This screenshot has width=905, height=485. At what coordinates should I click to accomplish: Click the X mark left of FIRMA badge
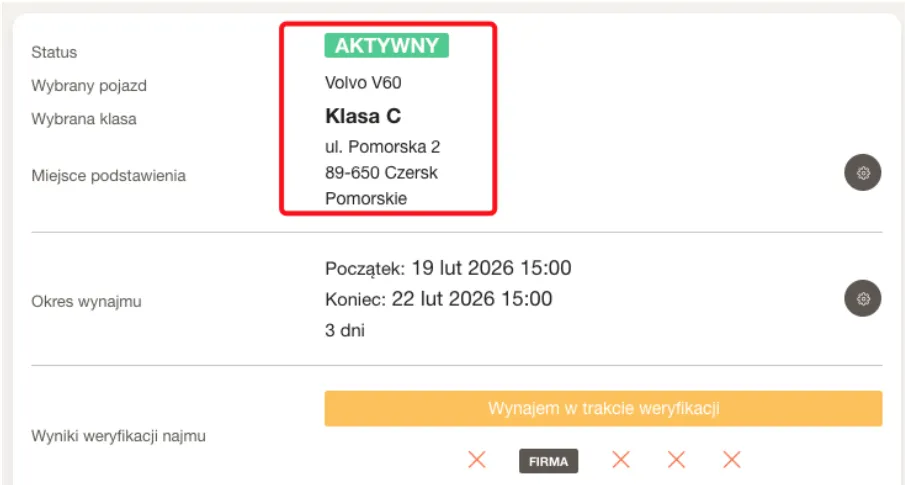pos(477,460)
